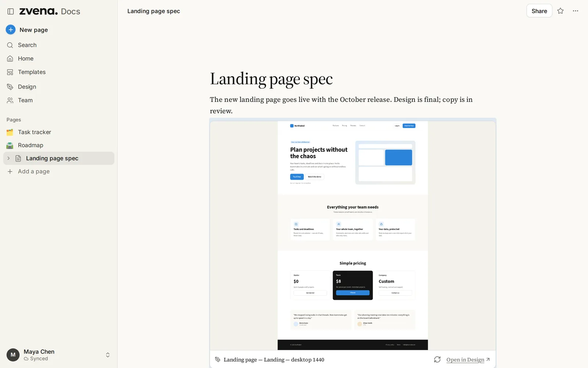Viewport: 588px width, 368px height.
Task: Click the embedded landing page design thumbnail
Action: click(x=353, y=236)
